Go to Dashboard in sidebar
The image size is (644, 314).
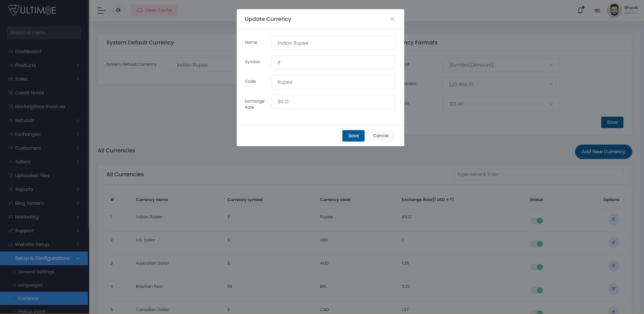(x=28, y=51)
